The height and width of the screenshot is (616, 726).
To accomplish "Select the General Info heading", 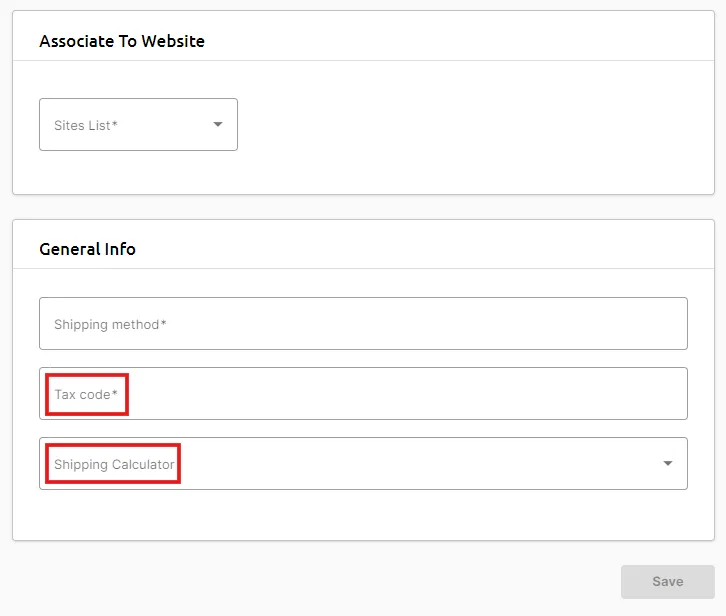I will tap(88, 249).
